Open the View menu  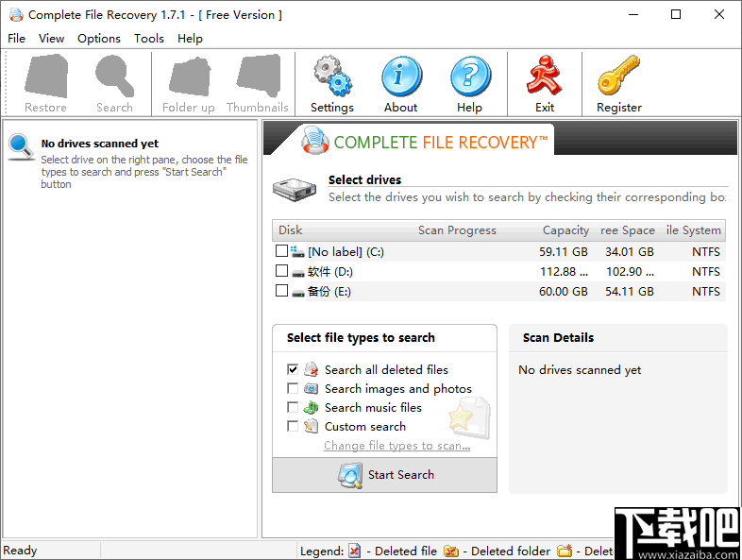[52, 39]
